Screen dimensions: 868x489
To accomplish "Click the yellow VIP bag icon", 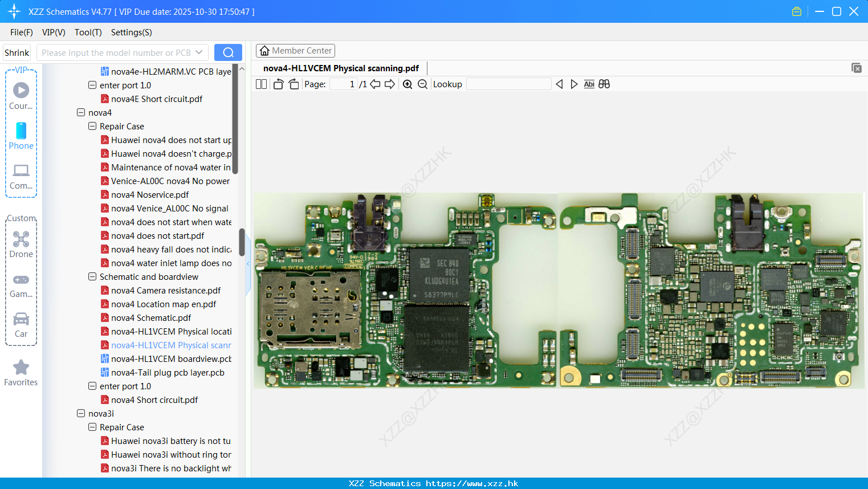I will click(x=797, y=11).
